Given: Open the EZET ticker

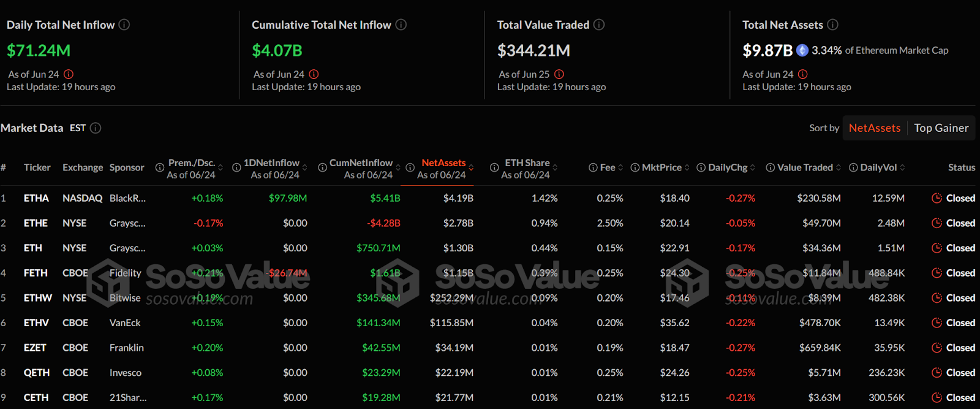Looking at the screenshot, I should point(35,348).
